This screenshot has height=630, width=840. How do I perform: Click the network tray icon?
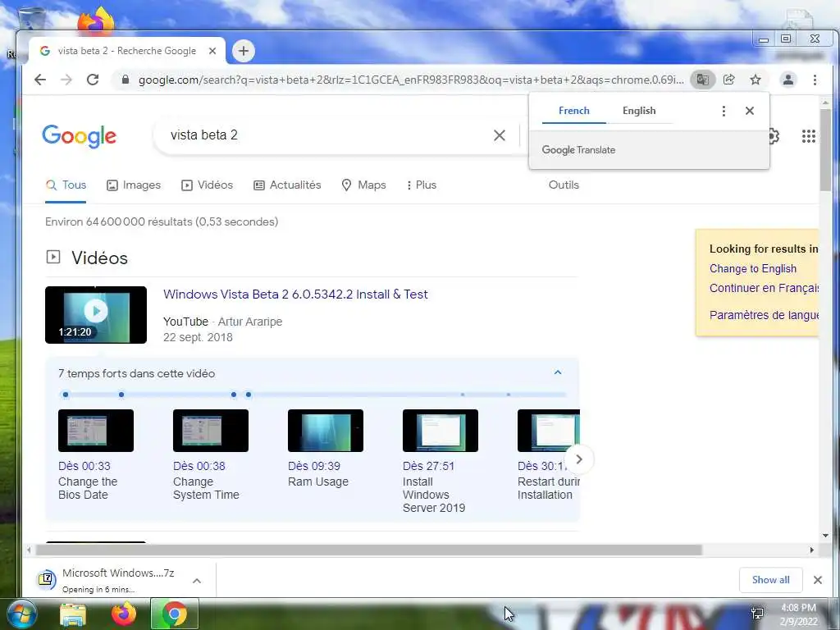click(x=757, y=614)
